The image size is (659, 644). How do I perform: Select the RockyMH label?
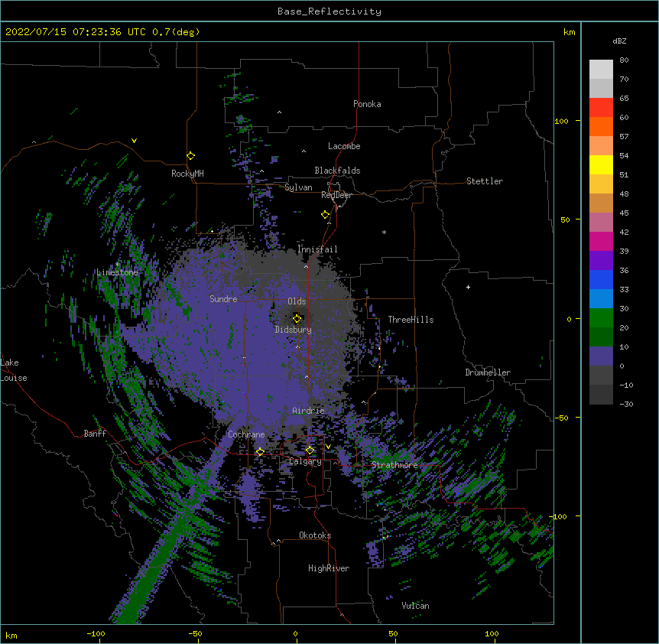pos(187,174)
